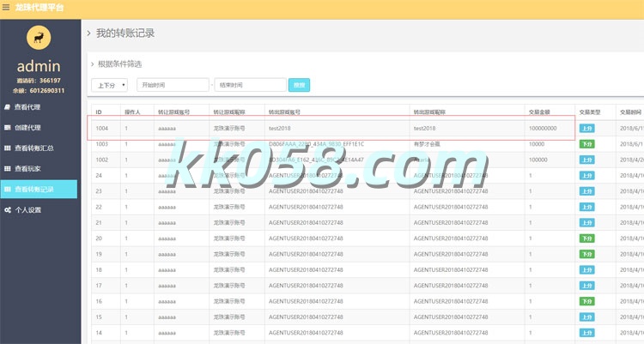Click the 创建代理 sidebar icon
Image resolution: width=644 pixels, height=344 pixels.
click(8, 128)
